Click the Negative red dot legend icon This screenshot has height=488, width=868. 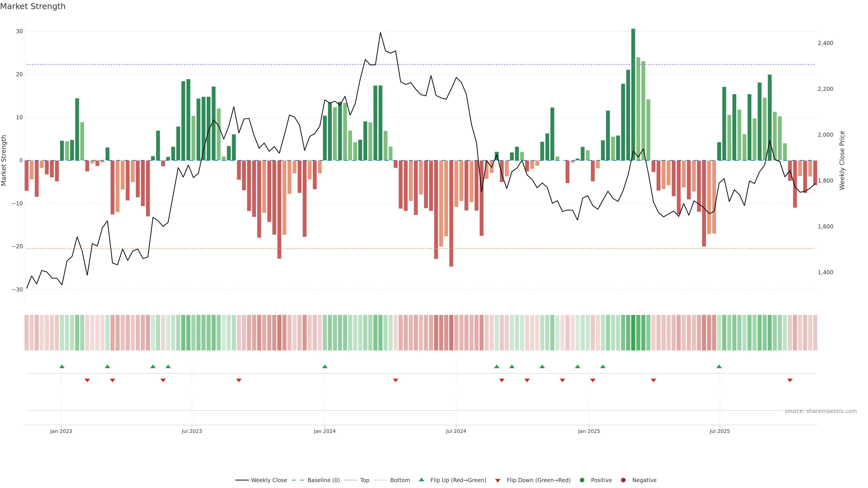[623, 480]
